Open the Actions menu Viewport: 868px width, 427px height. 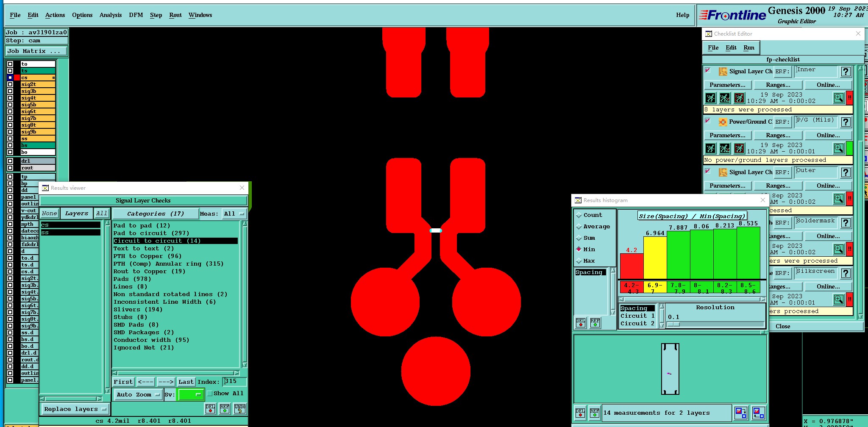tap(55, 15)
